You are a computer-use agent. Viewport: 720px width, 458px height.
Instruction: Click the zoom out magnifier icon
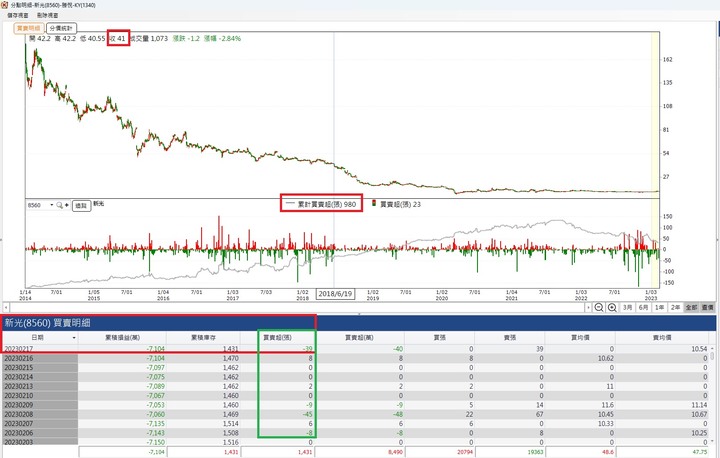pyautogui.click(x=598, y=307)
